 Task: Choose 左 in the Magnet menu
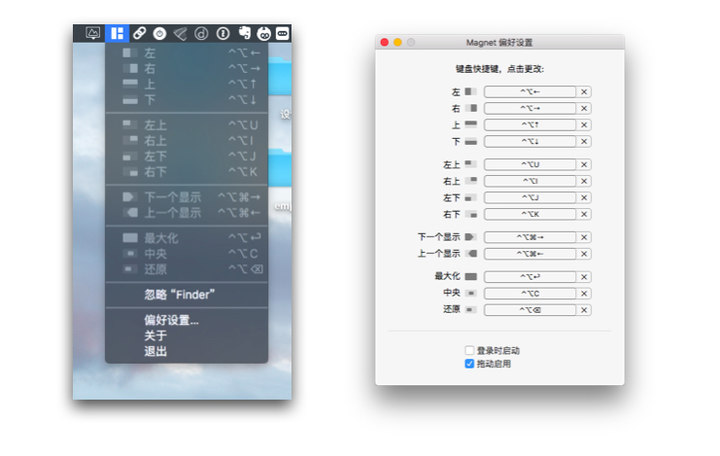[186, 53]
